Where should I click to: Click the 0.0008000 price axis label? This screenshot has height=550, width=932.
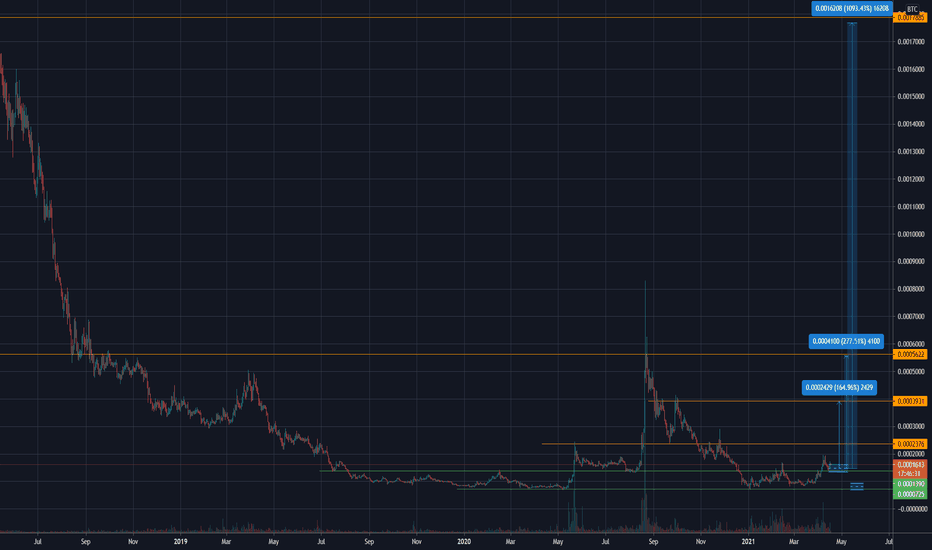pyautogui.click(x=911, y=289)
